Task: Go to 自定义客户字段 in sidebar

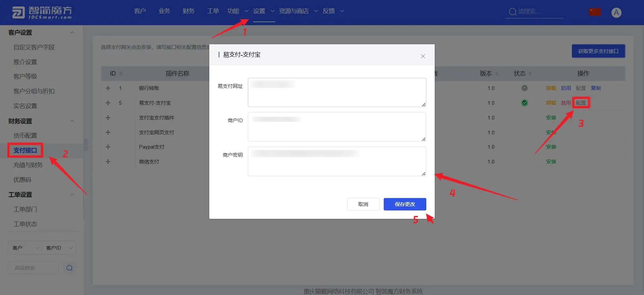Action: click(x=34, y=47)
